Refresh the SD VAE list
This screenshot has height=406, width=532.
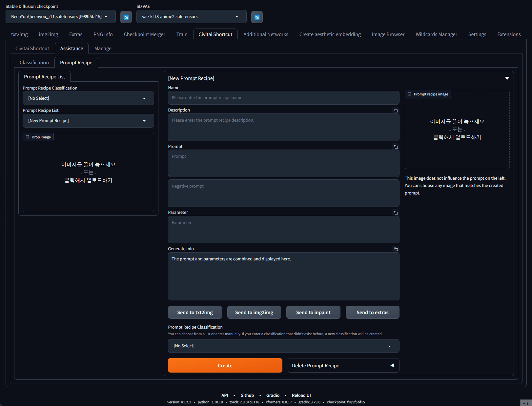tap(257, 17)
